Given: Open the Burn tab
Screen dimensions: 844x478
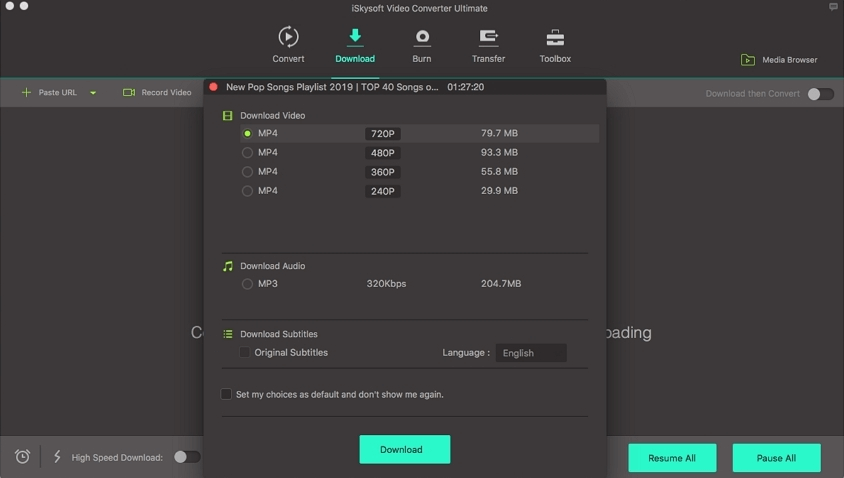Looking at the screenshot, I should click(x=421, y=45).
